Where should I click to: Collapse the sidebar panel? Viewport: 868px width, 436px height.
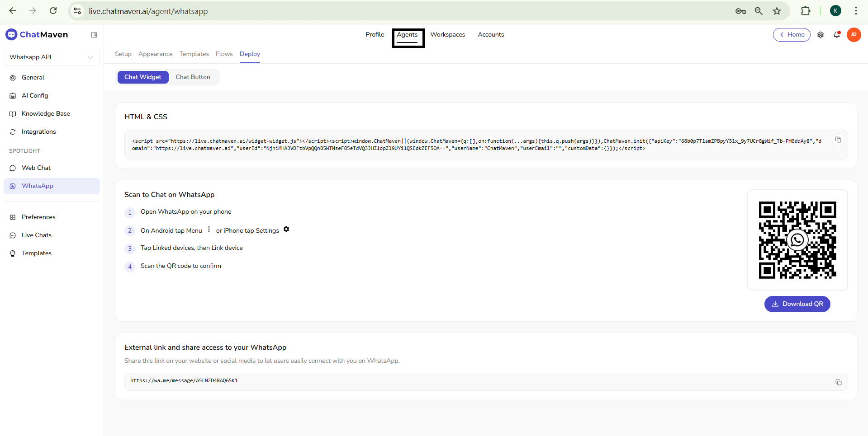tap(94, 35)
